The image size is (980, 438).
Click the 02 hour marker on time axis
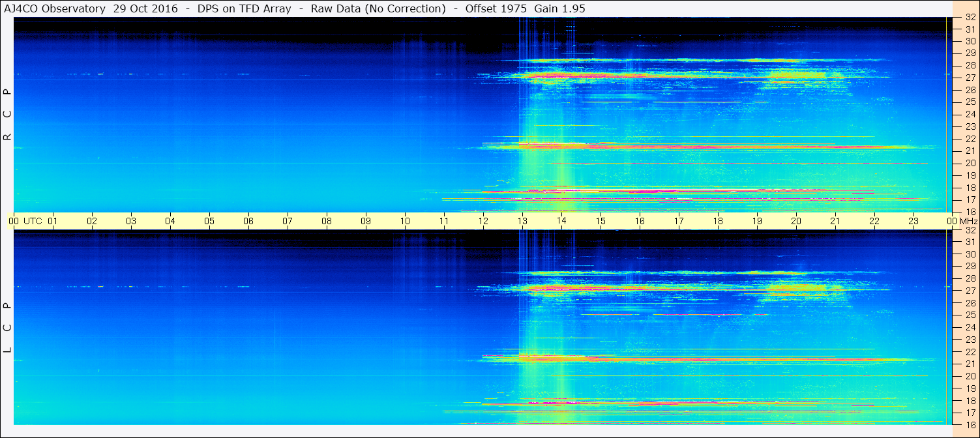(92, 221)
